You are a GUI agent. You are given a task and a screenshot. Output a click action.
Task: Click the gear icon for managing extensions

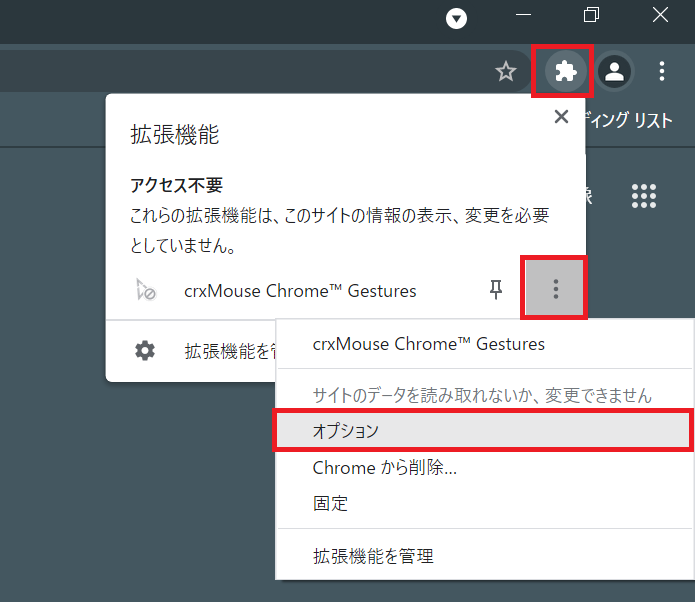click(145, 351)
